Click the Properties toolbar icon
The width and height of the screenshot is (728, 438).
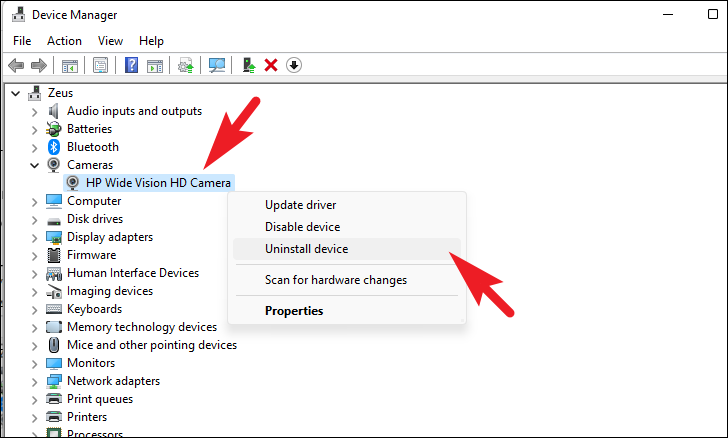coord(100,65)
